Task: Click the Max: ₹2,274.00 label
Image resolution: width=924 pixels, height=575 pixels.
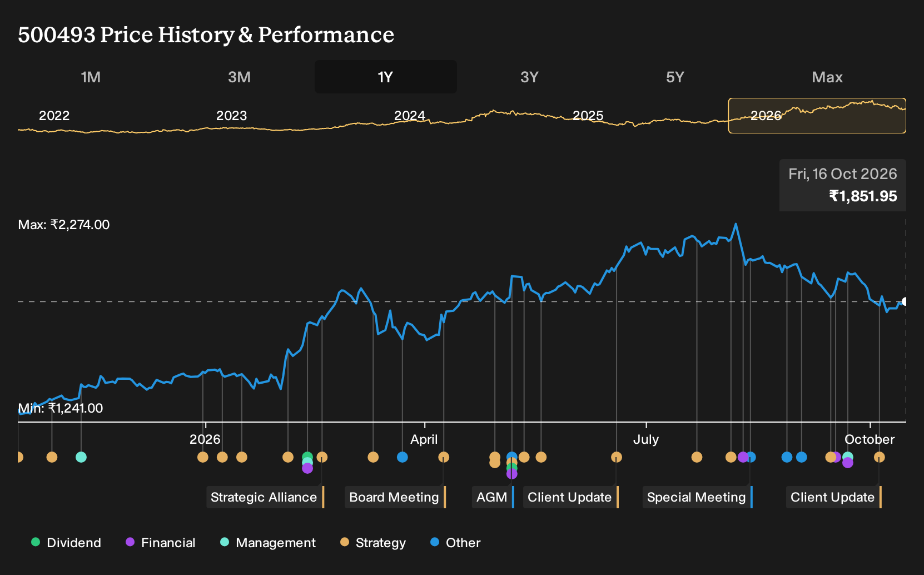Action: [64, 225]
